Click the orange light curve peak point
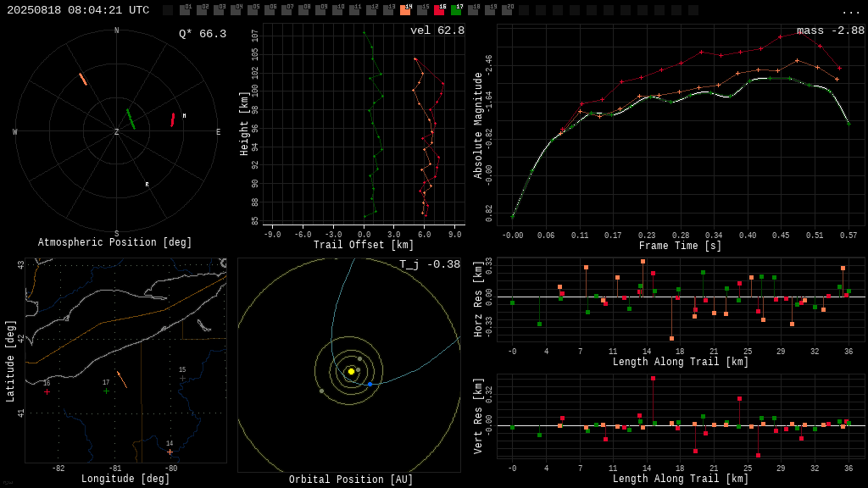Viewport: 868px width, 488px height. pos(797,60)
